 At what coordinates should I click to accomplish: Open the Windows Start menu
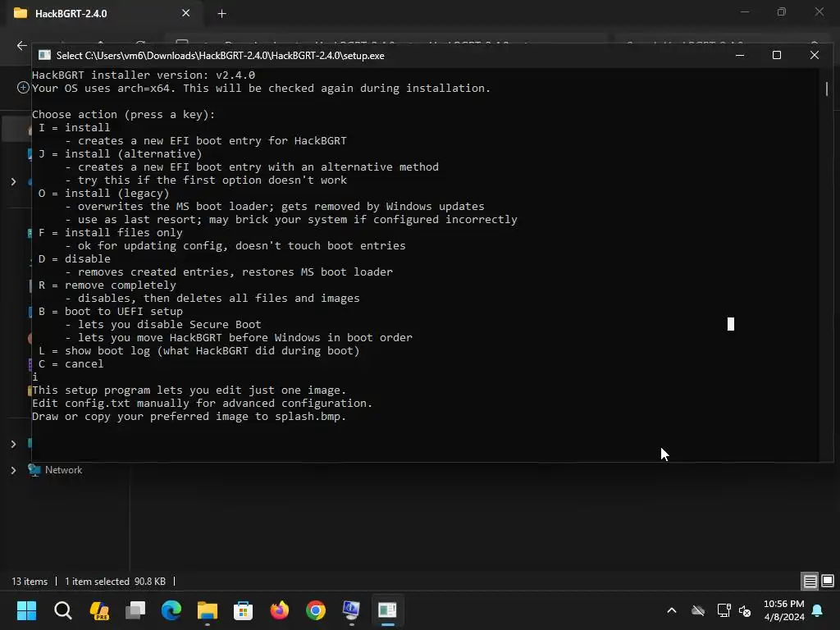[26, 610]
